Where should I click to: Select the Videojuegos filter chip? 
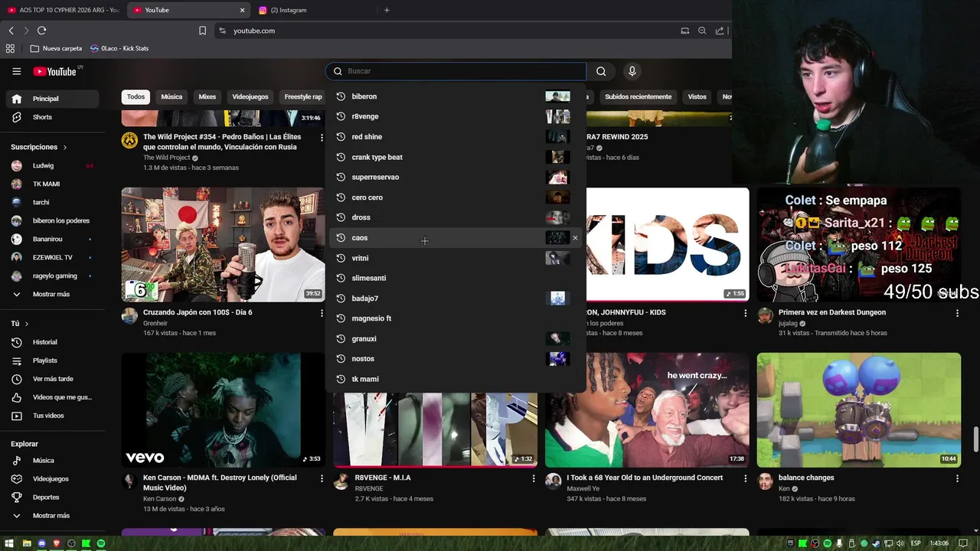(x=250, y=97)
